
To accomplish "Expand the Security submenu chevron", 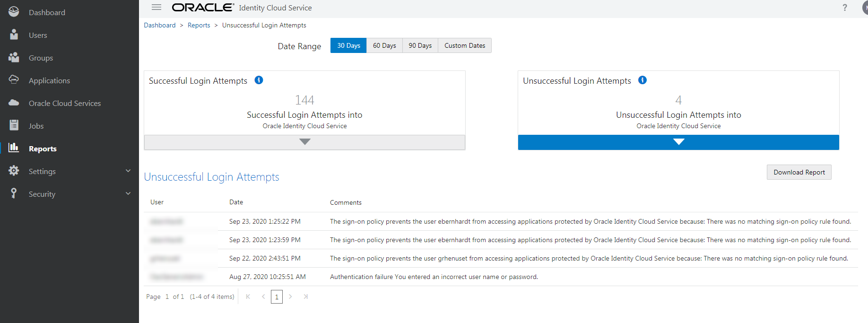I will click(x=128, y=193).
